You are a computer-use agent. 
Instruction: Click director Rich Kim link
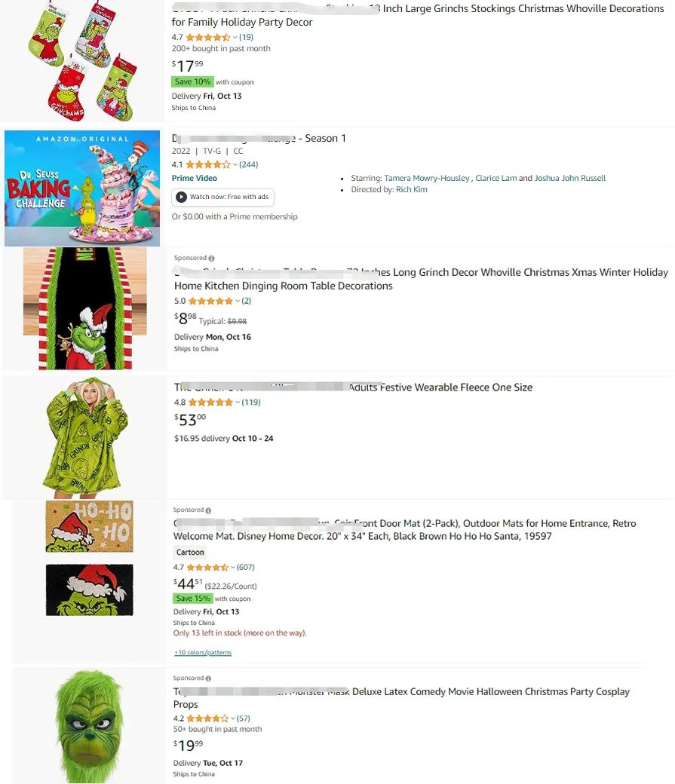411,189
